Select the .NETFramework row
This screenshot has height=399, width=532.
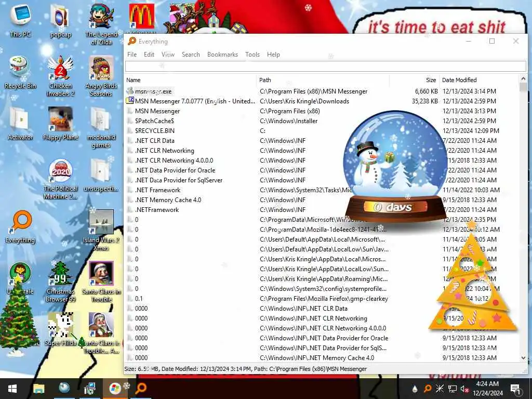322,210
